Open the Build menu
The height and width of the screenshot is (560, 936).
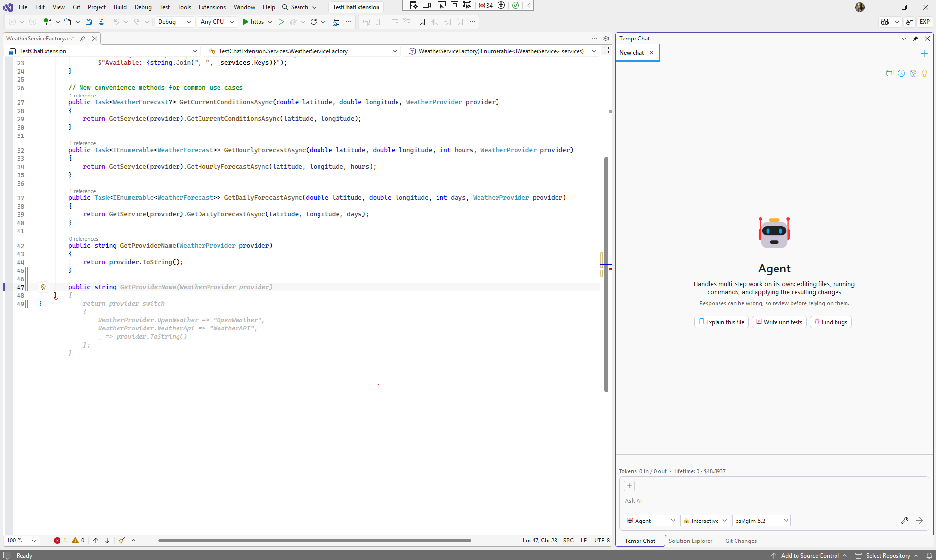click(120, 7)
